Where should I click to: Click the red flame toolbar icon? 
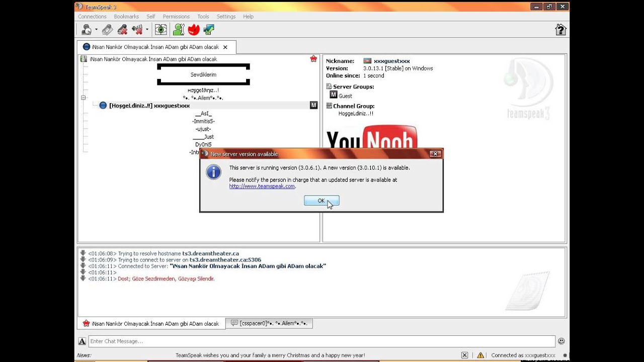[x=194, y=30]
